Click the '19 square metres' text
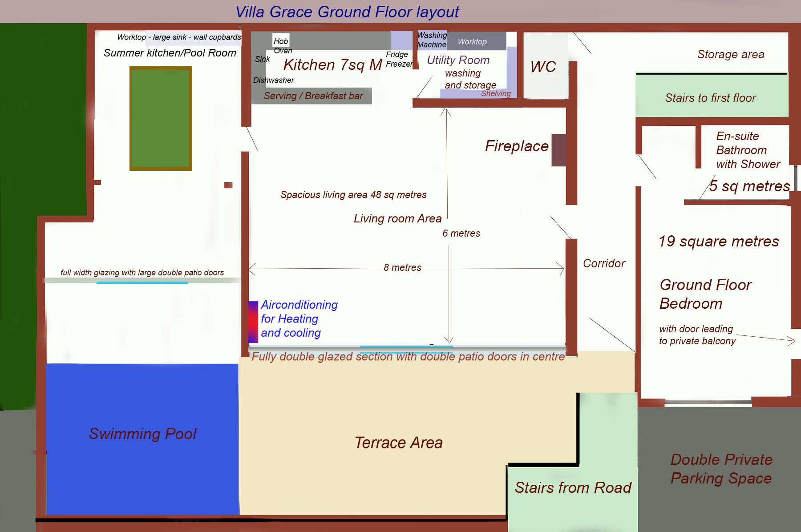The width and height of the screenshot is (801, 532). point(719,241)
